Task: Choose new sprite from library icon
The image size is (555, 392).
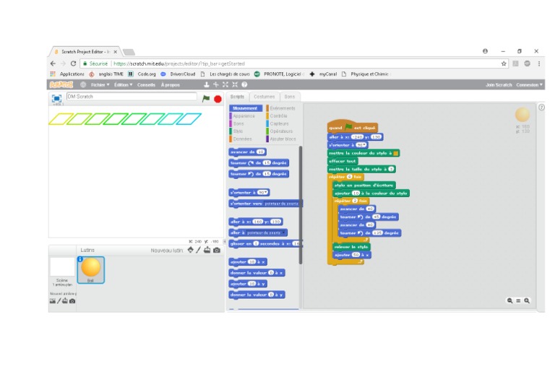Action: tap(191, 250)
